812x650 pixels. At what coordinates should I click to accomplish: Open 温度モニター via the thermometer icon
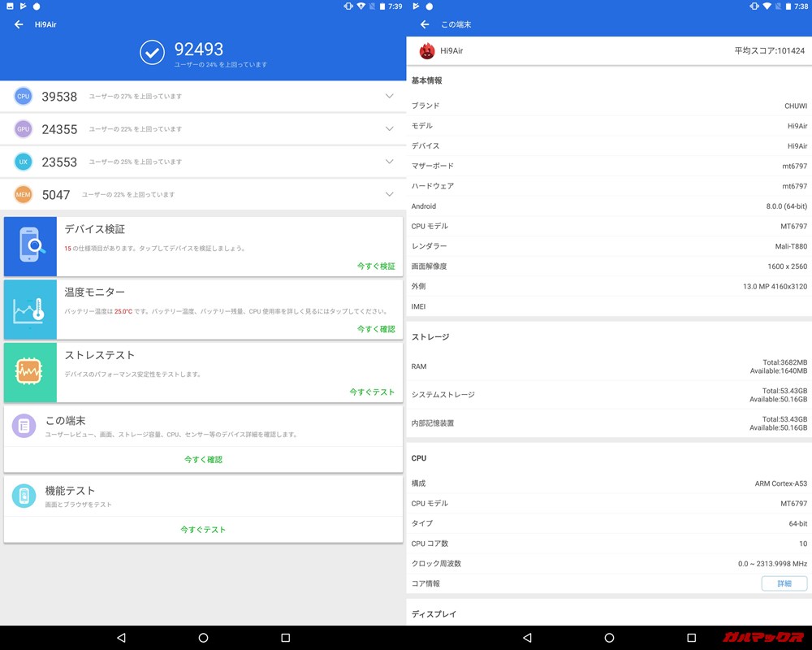[x=30, y=310]
